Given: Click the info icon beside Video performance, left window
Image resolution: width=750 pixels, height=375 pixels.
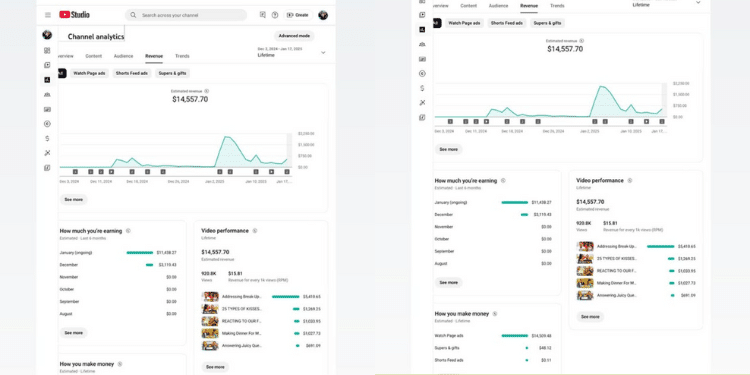Looking at the screenshot, I should click(255, 231).
